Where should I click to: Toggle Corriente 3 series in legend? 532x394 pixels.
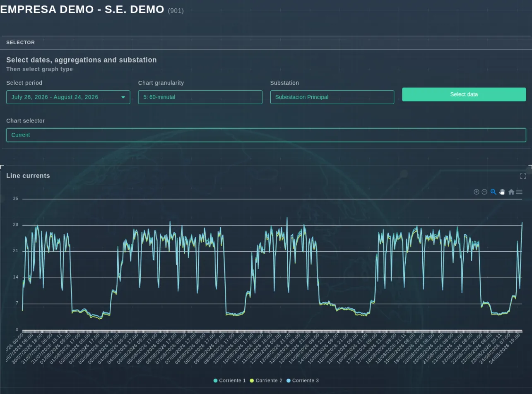(303, 380)
